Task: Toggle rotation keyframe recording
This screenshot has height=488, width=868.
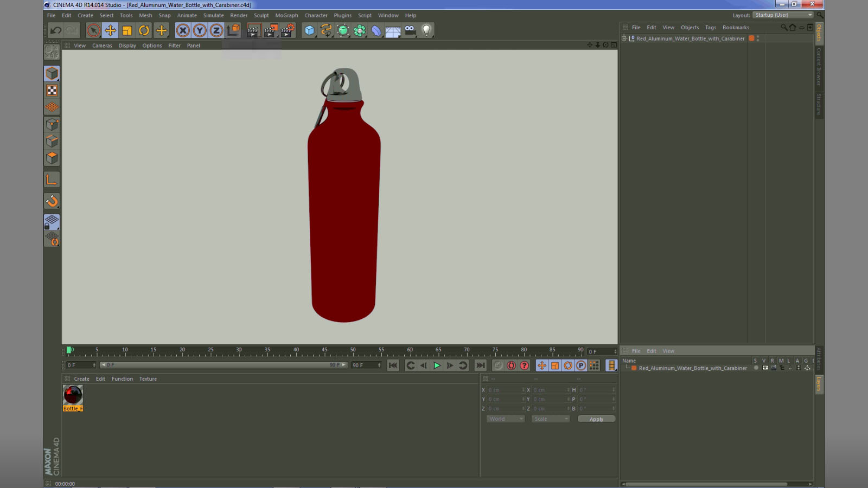Action: tap(568, 365)
